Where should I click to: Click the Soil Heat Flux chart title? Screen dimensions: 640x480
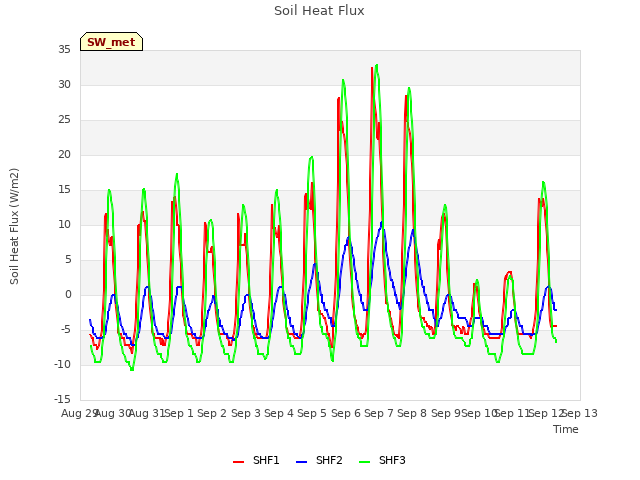319,11
